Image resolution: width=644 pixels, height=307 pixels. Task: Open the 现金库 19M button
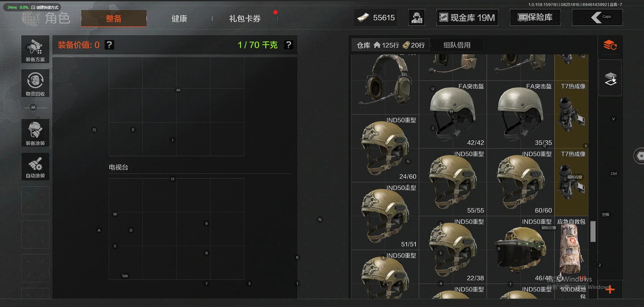click(x=467, y=18)
